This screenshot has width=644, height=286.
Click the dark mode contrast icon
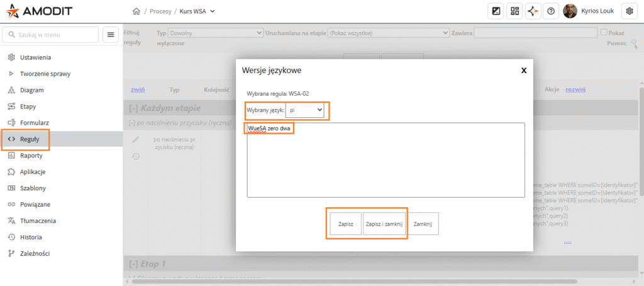[496, 11]
